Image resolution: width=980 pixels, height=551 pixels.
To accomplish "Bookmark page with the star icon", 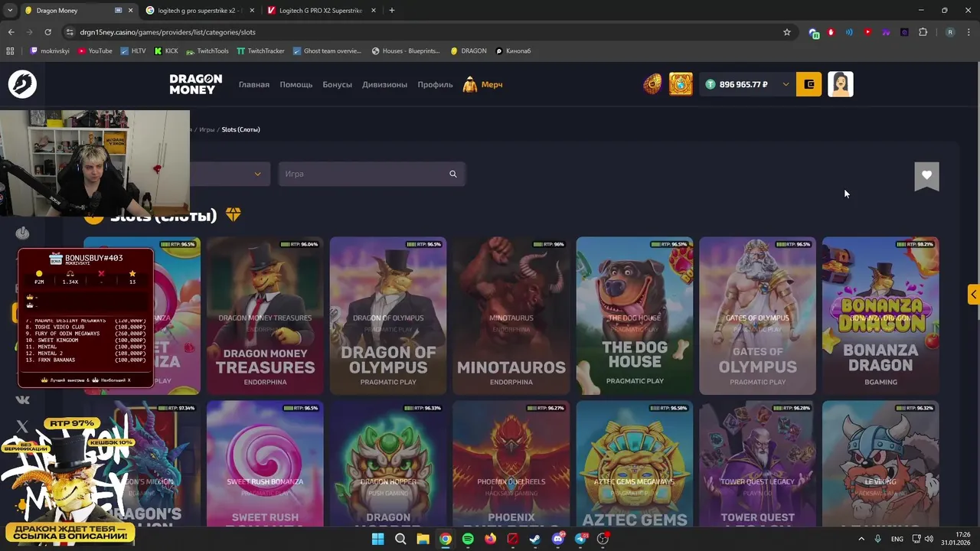I will click(786, 32).
